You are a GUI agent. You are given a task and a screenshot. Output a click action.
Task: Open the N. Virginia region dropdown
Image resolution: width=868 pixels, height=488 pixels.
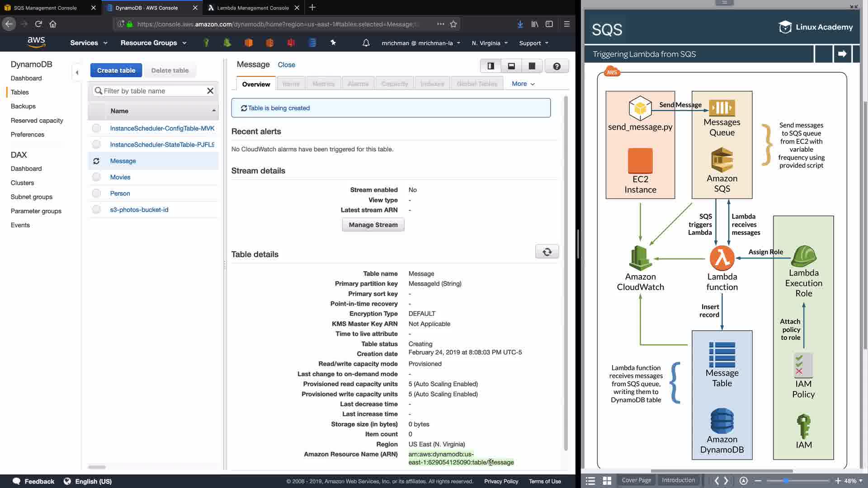[x=490, y=43]
